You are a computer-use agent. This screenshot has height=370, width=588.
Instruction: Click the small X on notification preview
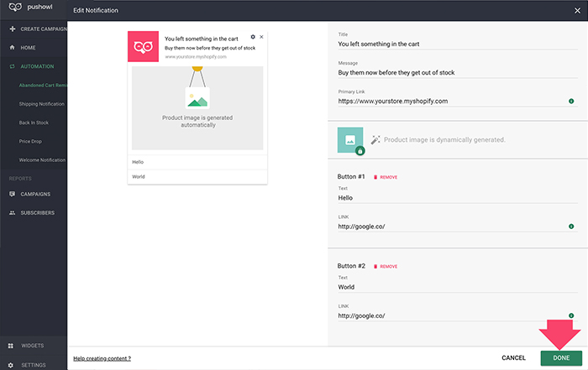pos(261,37)
